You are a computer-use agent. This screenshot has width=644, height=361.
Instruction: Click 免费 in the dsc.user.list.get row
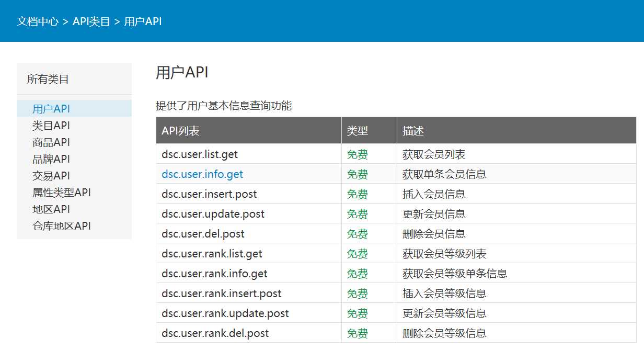358,154
